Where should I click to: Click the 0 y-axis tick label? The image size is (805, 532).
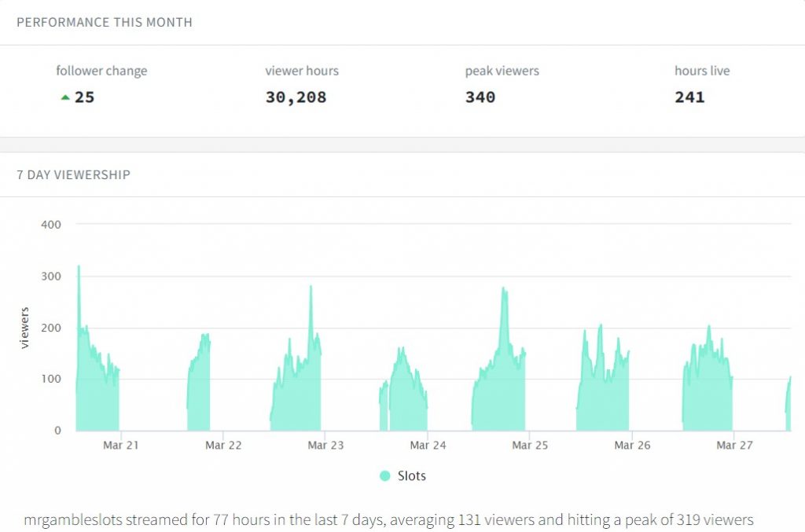pos(57,431)
